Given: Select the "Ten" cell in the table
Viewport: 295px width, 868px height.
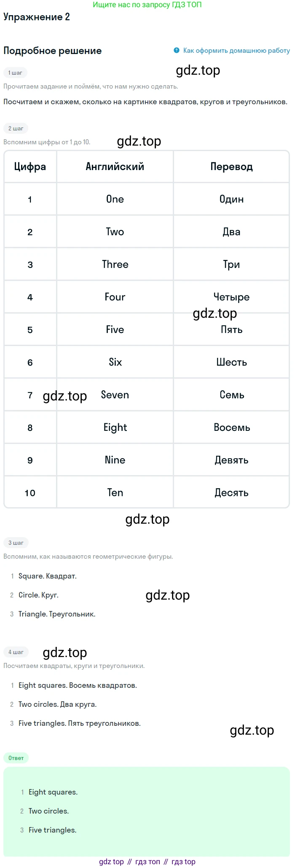Looking at the screenshot, I should point(115,493).
